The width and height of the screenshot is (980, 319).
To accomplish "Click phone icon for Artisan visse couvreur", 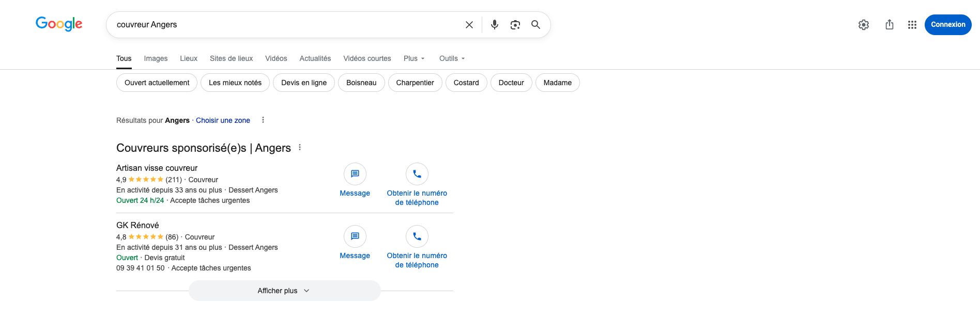I will [417, 174].
